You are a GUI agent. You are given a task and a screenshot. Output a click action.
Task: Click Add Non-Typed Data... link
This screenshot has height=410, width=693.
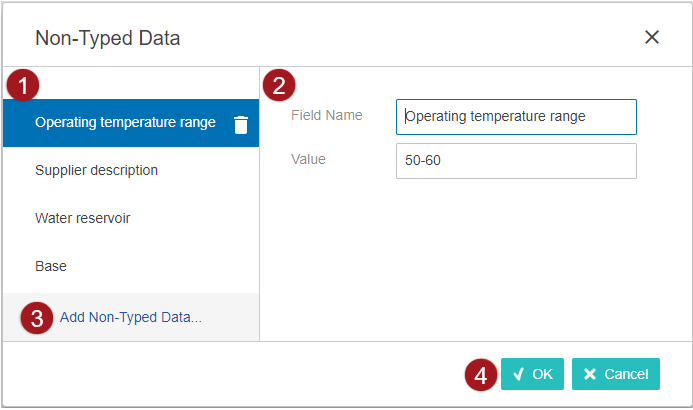coord(130,317)
